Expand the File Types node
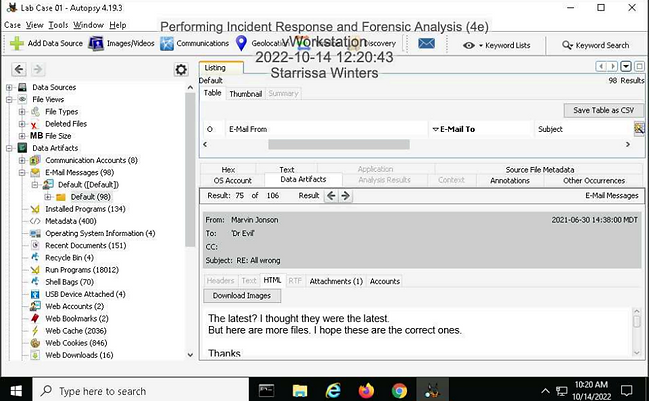649x401 pixels. pyautogui.click(x=22, y=112)
